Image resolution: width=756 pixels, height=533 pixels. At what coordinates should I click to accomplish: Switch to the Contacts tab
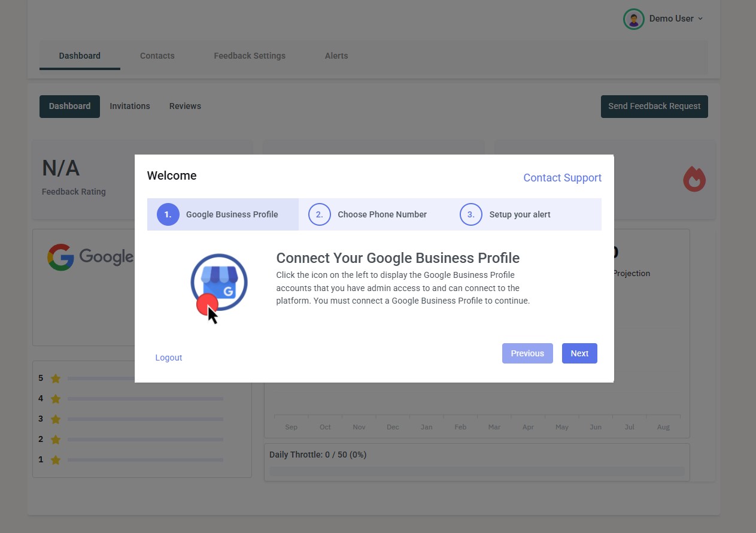[x=157, y=56]
